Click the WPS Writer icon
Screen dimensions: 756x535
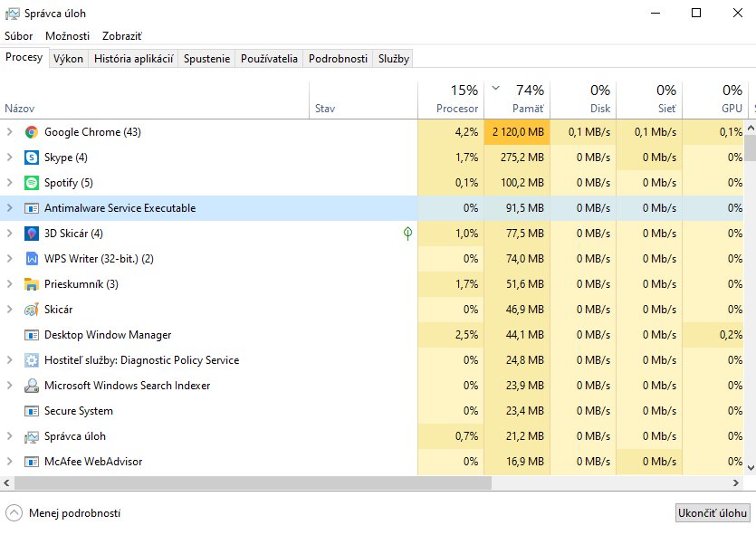pos(32,259)
